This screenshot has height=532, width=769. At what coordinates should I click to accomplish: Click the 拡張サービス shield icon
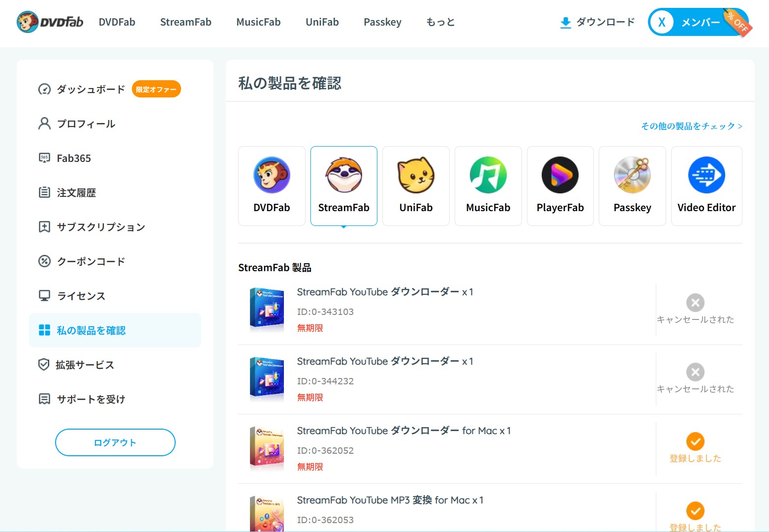pyautogui.click(x=44, y=365)
